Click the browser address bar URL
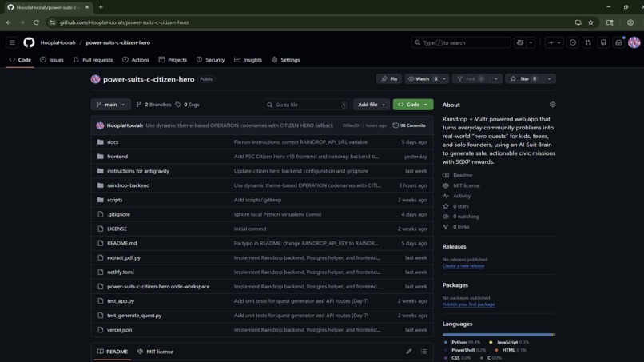 pyautogui.click(x=124, y=22)
